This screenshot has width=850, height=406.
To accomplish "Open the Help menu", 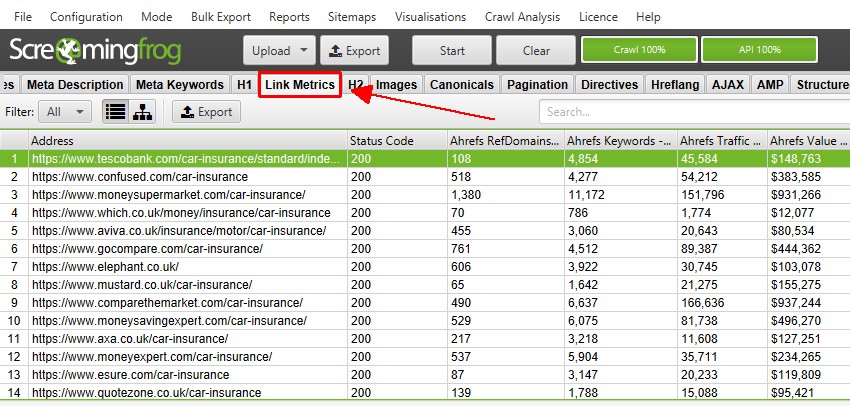I will coord(648,17).
